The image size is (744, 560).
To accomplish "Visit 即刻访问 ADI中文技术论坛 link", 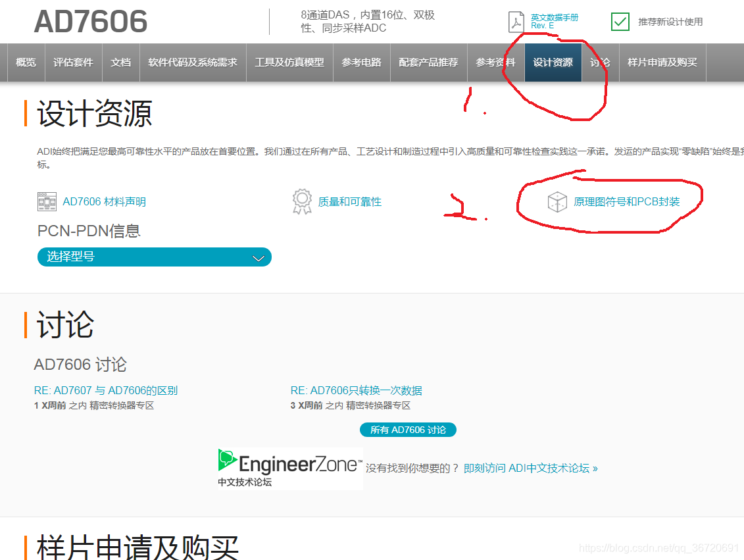I will pos(530,469).
